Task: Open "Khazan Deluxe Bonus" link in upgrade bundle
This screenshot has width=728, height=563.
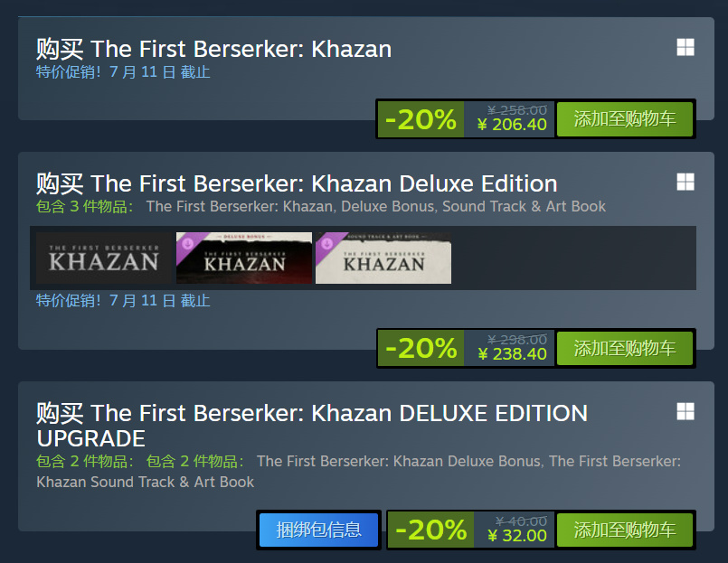Action: click(398, 461)
